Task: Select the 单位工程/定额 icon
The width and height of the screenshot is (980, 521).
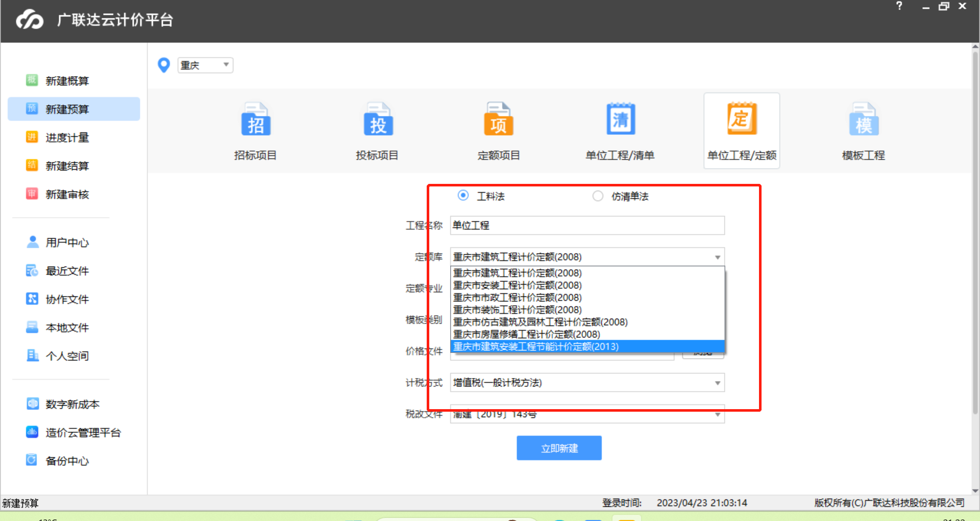Action: point(742,119)
